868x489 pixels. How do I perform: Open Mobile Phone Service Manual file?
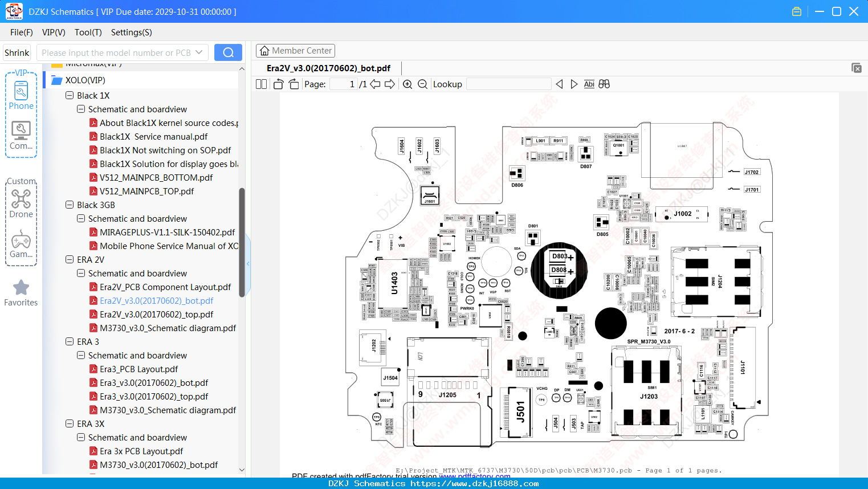[x=169, y=246]
